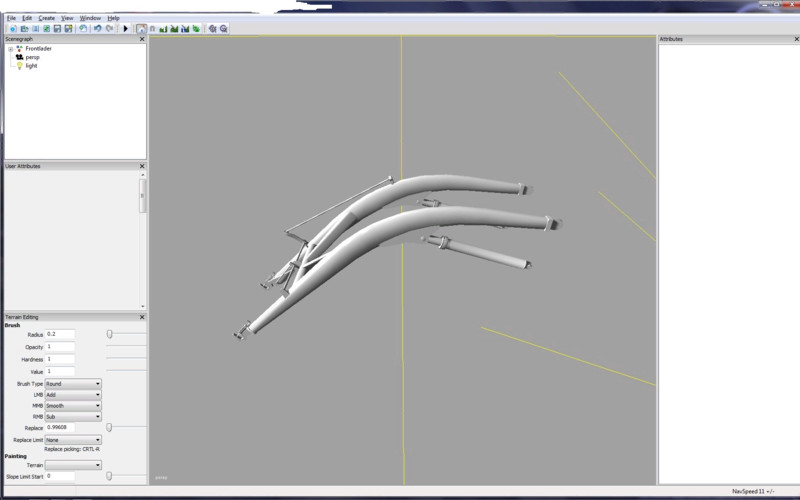
Task: Close the Terrain Editing panel
Action: [x=142, y=317]
